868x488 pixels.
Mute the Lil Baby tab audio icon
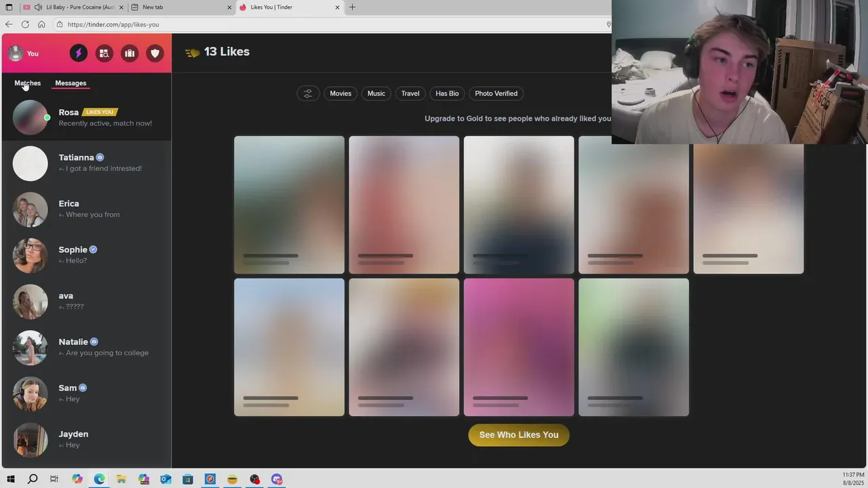click(38, 7)
